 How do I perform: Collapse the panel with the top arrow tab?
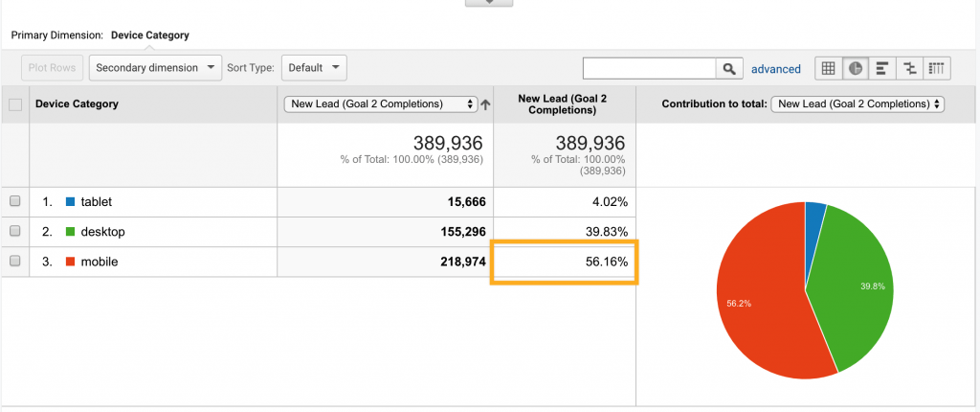(489, 3)
